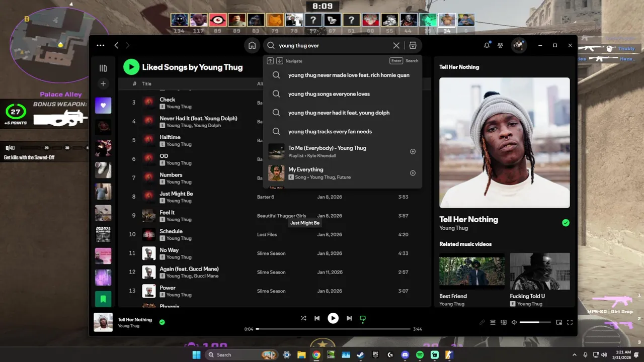Toggle the liked checkmark in the now playing bar
The height and width of the screenshot is (362, 644).
click(x=162, y=322)
